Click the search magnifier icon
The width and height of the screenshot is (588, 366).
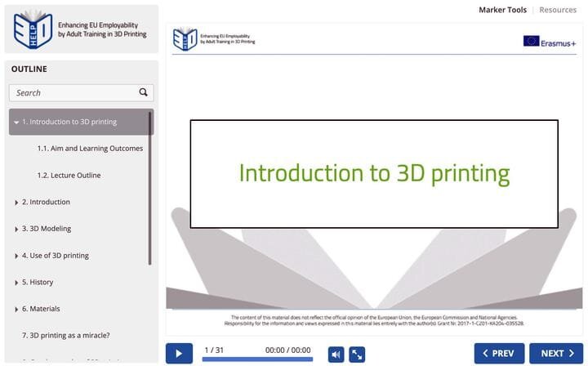(144, 92)
